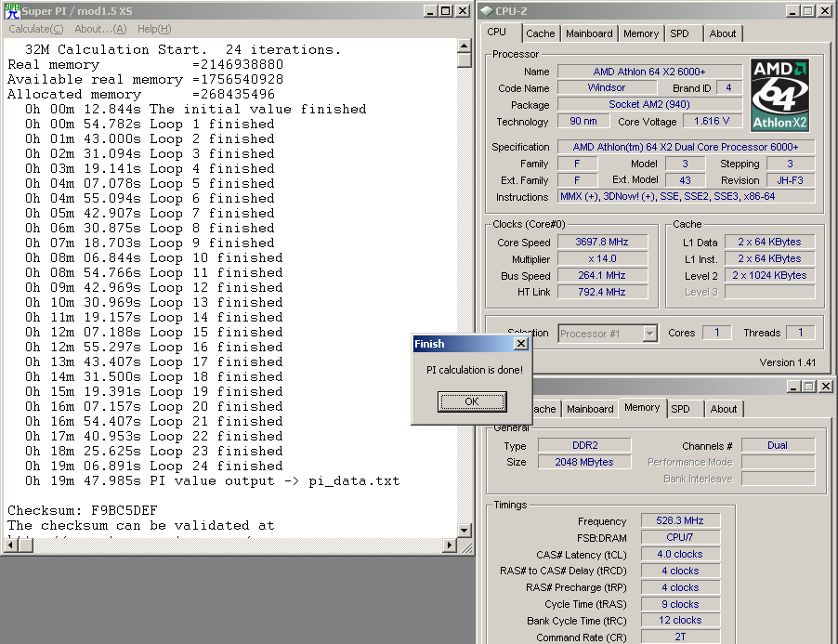Screen dimensions: 838x644
Task: Switch to Memory tab in upper CPU-Z window
Action: tap(641, 33)
